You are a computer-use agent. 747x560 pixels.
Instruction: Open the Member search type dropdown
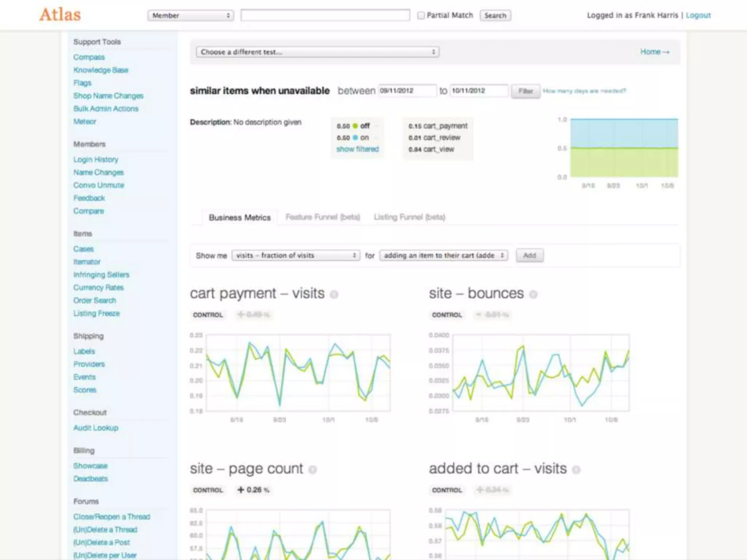[x=190, y=15]
